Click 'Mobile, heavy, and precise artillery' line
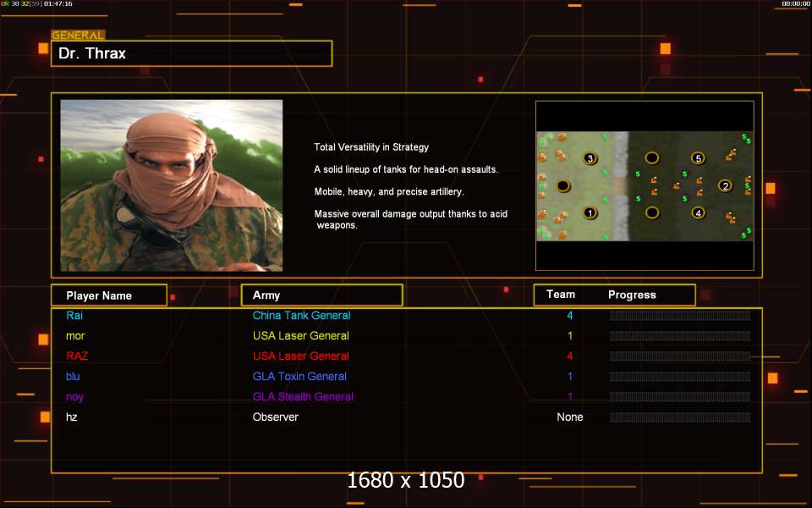Screen dimensions: 812x508 389,192
